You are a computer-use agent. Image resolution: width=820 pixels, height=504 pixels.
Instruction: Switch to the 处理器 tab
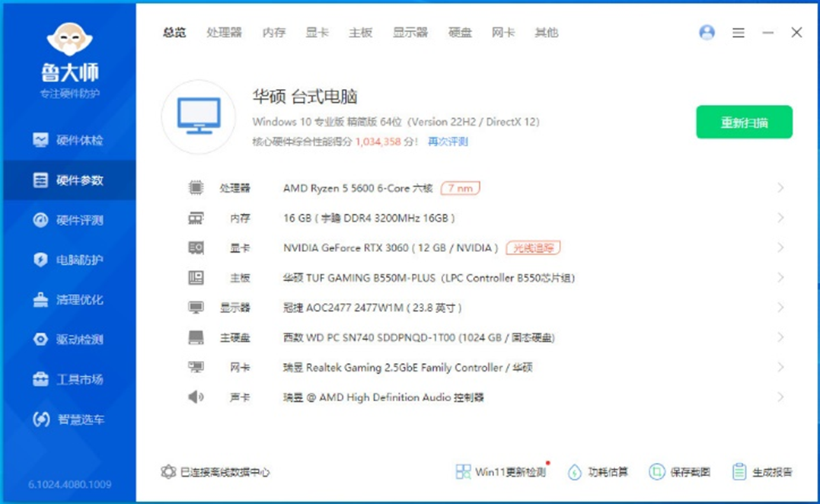coord(224,33)
